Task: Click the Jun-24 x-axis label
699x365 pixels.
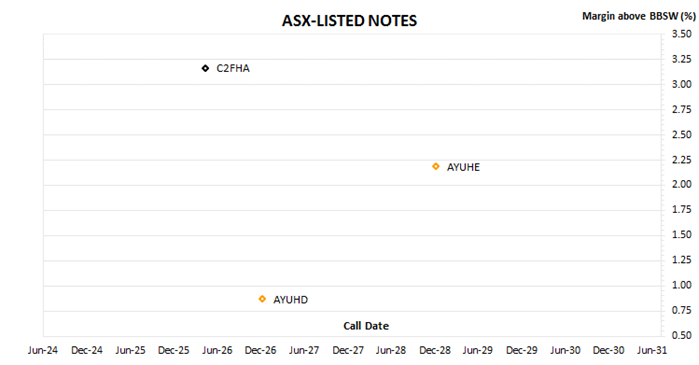Action: click(43, 351)
